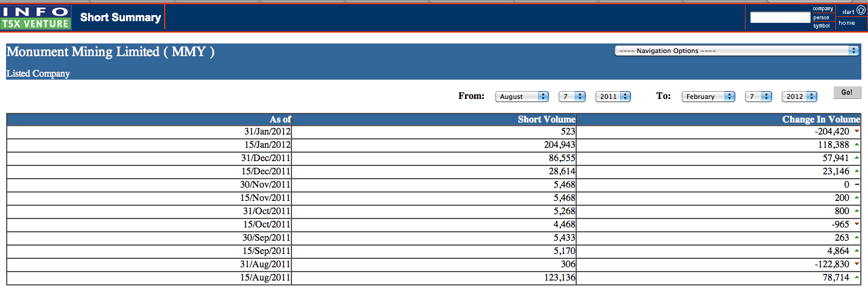This screenshot has width=868, height=289.
Task: Open the To day dropdown
Action: point(759,97)
